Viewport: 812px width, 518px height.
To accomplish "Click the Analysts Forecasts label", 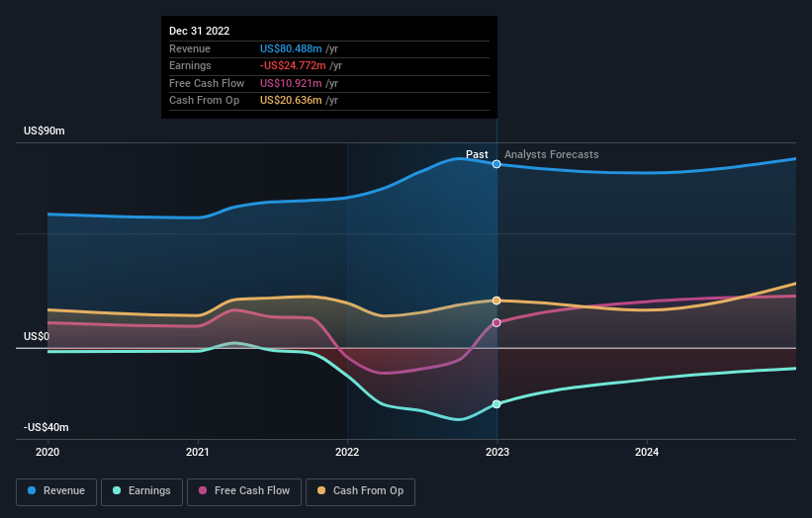I will [x=552, y=155].
